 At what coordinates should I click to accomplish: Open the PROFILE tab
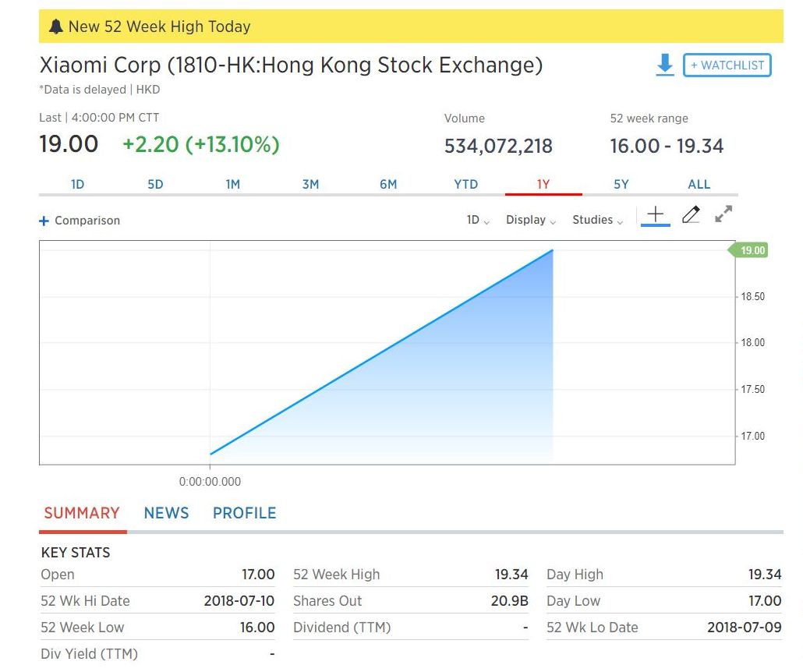244,513
